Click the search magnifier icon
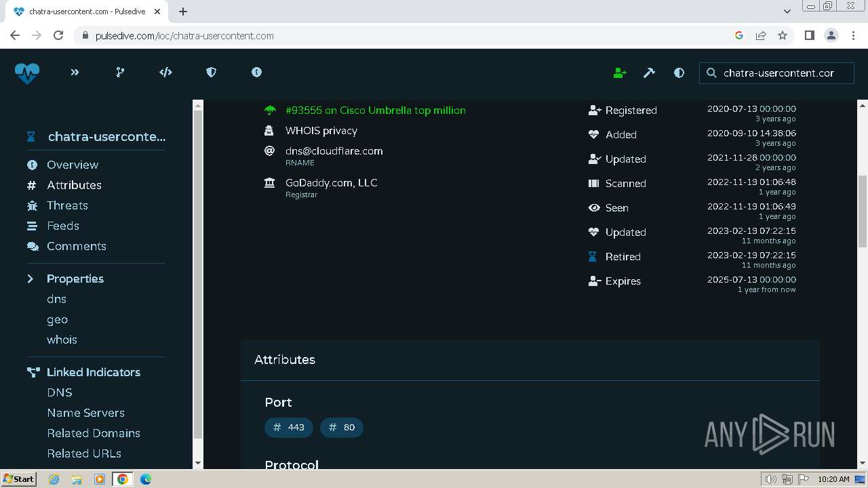 click(711, 73)
